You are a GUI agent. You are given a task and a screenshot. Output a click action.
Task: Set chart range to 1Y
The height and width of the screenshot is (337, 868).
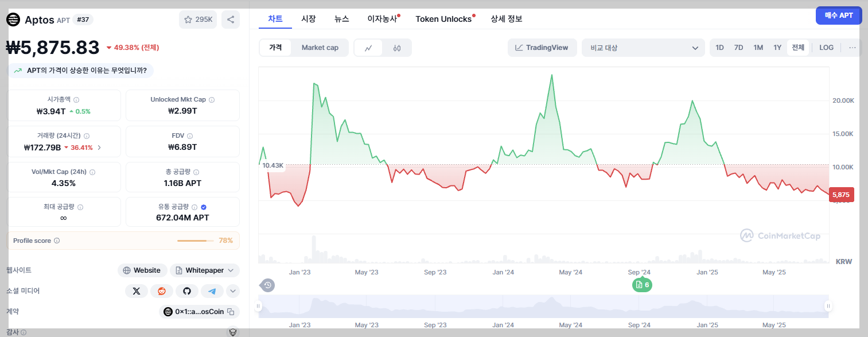coord(777,48)
